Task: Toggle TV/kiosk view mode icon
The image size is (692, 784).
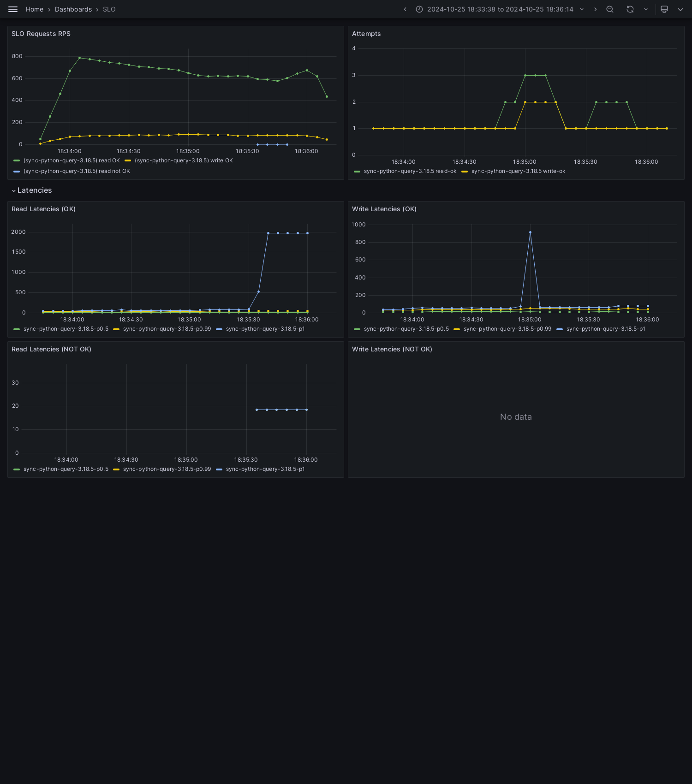Action: [x=664, y=9]
